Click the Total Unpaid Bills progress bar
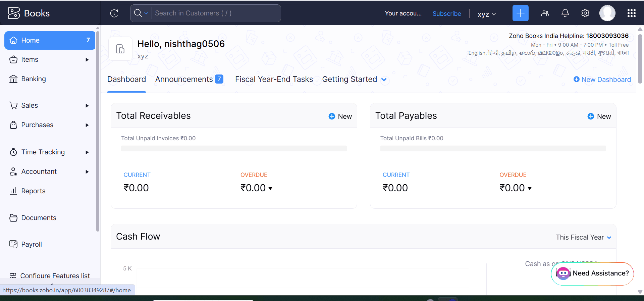This screenshot has width=644, height=301. pyautogui.click(x=493, y=148)
